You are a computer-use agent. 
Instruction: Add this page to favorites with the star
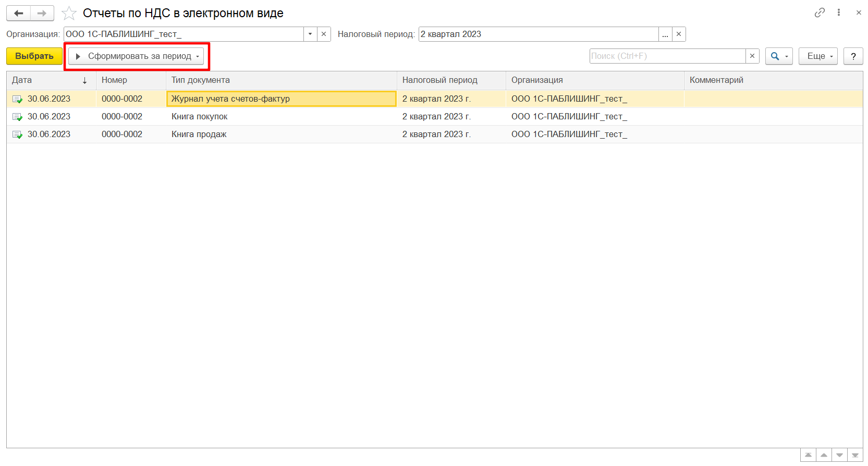(69, 14)
